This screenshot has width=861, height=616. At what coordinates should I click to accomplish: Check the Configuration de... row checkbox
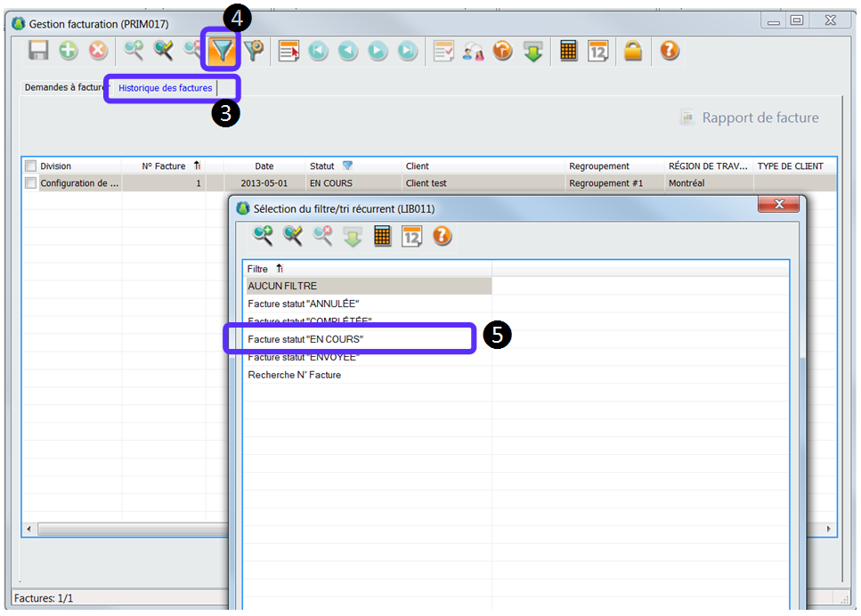(x=31, y=183)
